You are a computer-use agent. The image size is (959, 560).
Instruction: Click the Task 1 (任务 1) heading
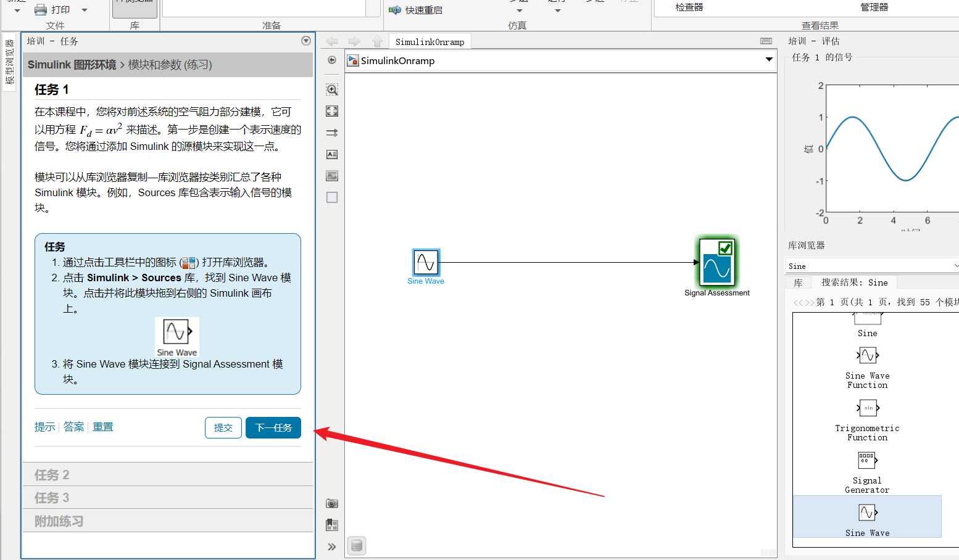coord(52,89)
